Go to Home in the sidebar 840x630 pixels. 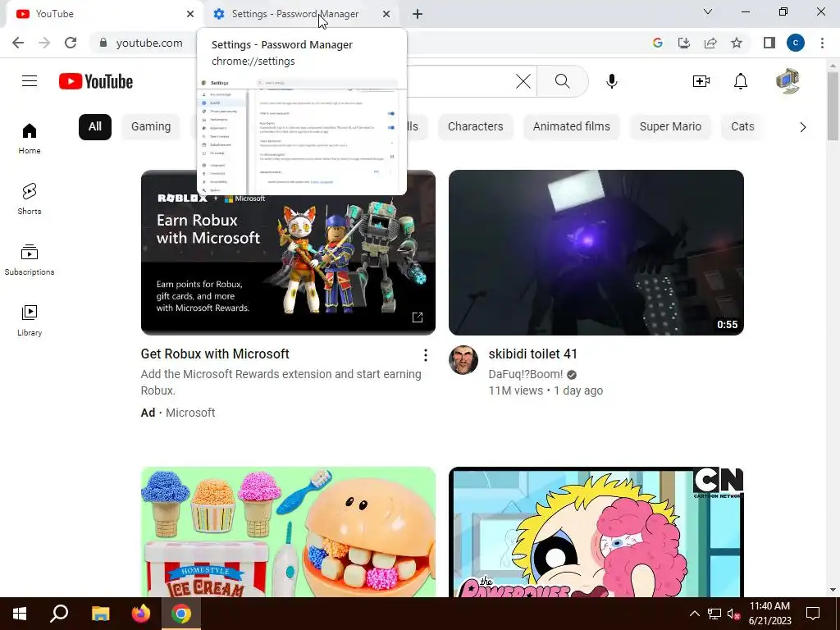tap(30, 139)
